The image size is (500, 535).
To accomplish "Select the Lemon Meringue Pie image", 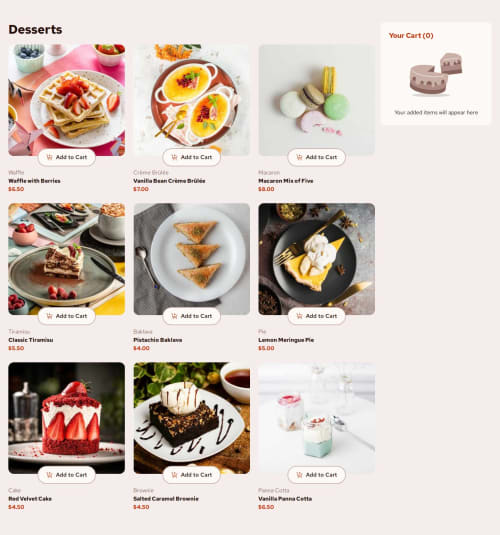I will (316, 259).
